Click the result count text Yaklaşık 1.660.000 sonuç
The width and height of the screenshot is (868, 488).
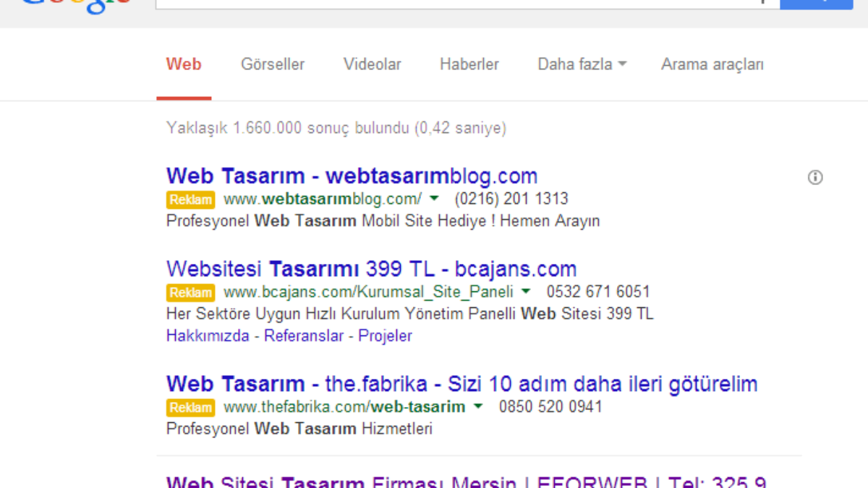pos(336,129)
